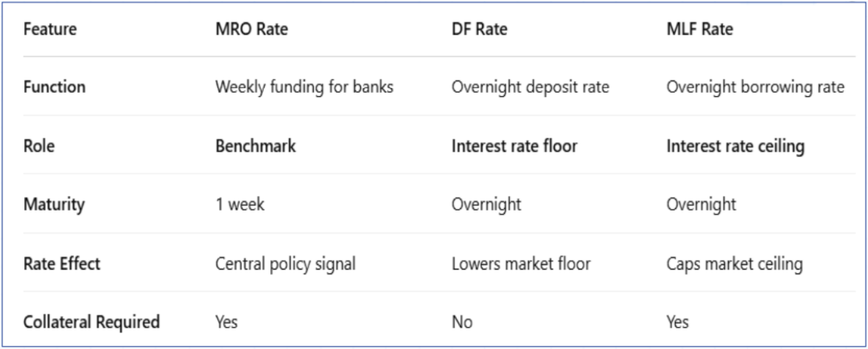Select the bold Benchmark cell
Image resolution: width=868 pixels, height=349 pixels.
(x=255, y=146)
